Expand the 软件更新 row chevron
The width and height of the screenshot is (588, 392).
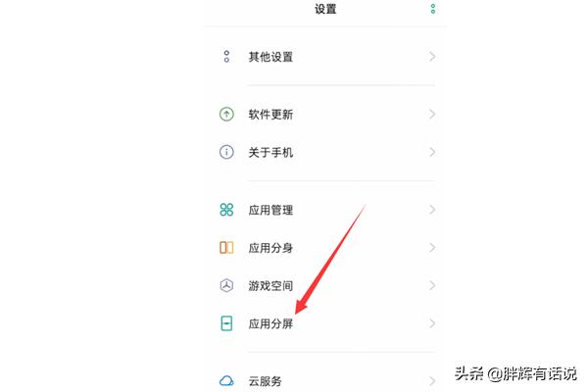(x=432, y=115)
